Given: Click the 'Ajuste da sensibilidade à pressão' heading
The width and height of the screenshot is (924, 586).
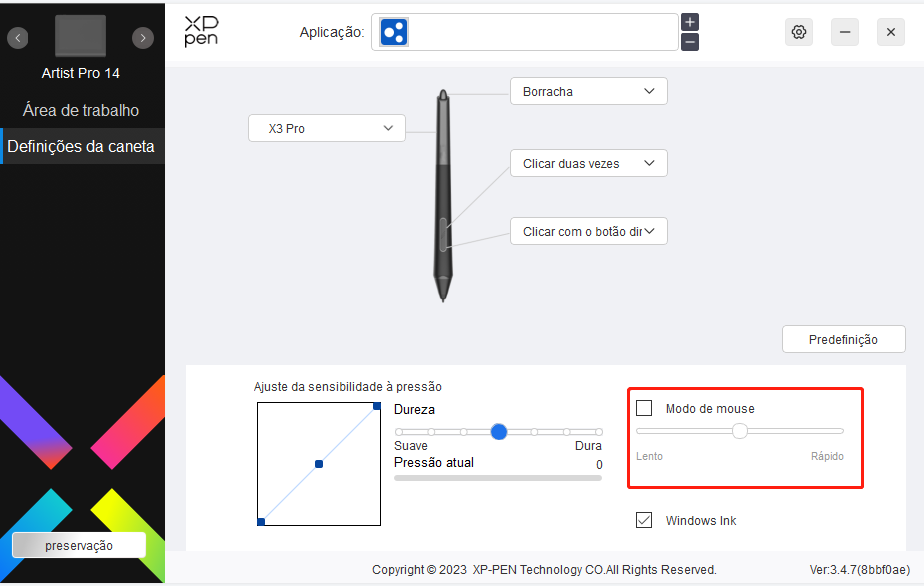Looking at the screenshot, I should (x=348, y=387).
